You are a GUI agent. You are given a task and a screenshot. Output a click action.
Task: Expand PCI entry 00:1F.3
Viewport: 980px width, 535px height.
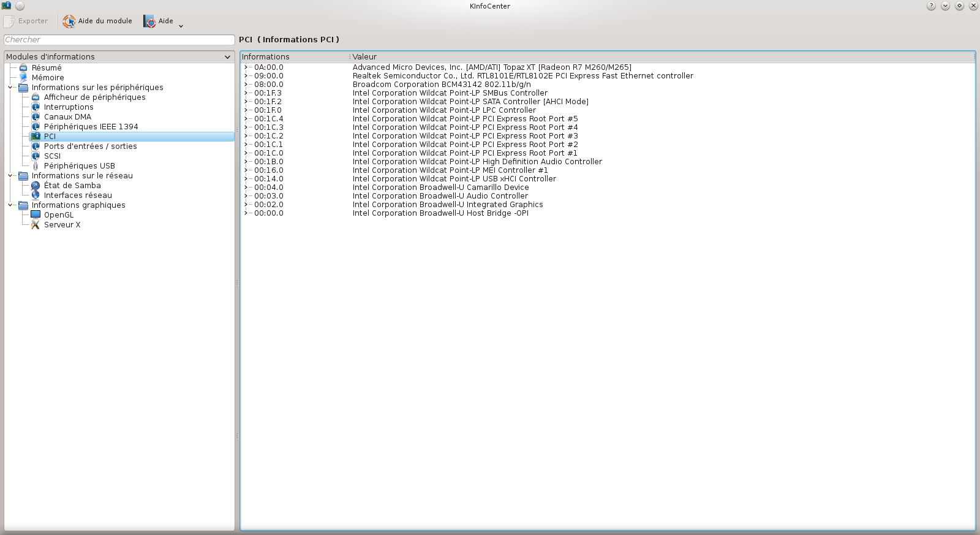coord(246,93)
